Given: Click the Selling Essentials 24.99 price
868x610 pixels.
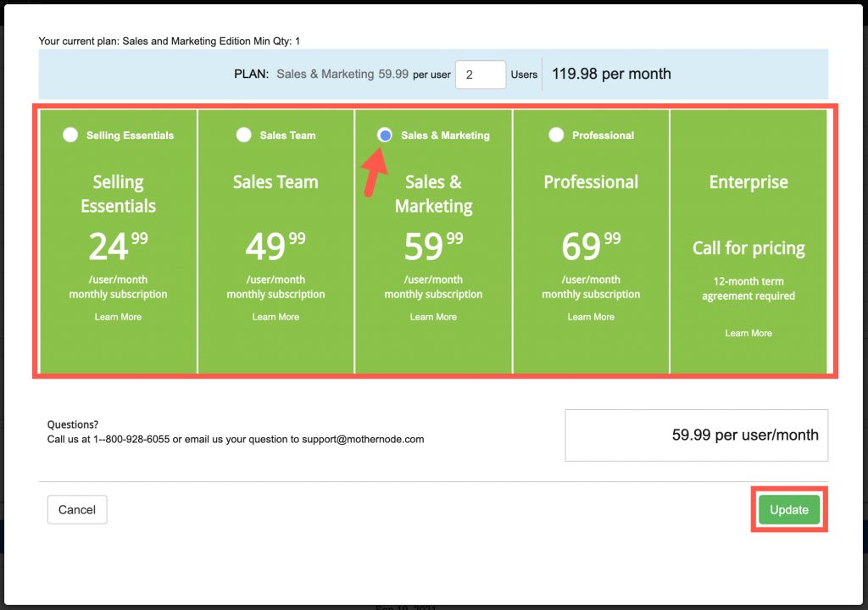Looking at the screenshot, I should coord(118,247).
